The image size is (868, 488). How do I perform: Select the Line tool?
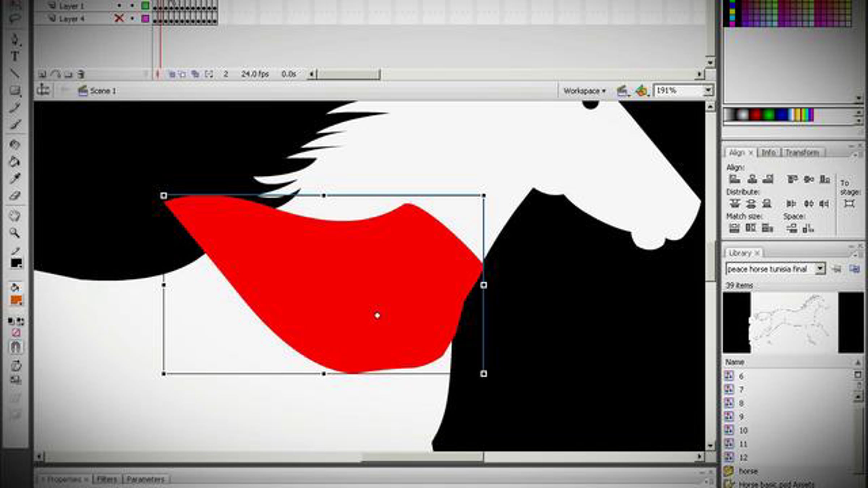15,73
